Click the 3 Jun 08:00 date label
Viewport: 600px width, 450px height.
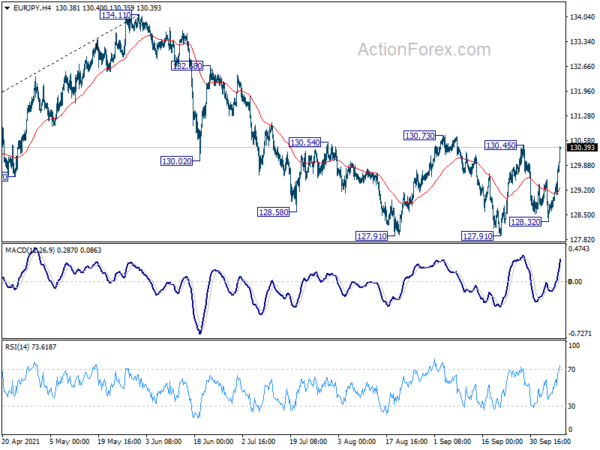pyautogui.click(x=165, y=441)
